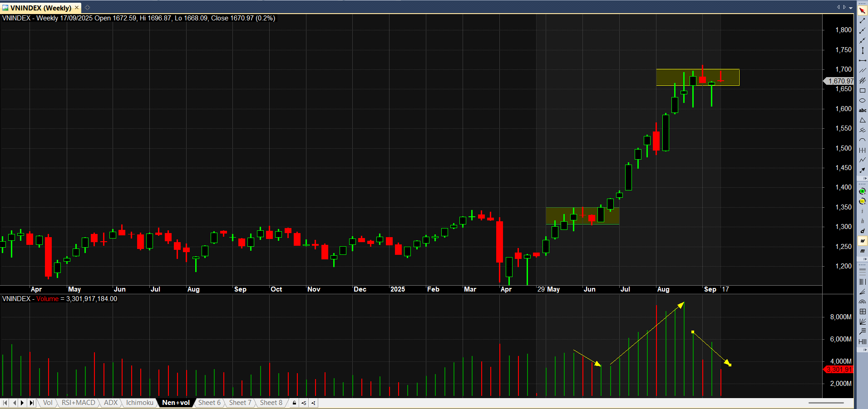Toggle the chart lock icon

[x=295, y=403]
